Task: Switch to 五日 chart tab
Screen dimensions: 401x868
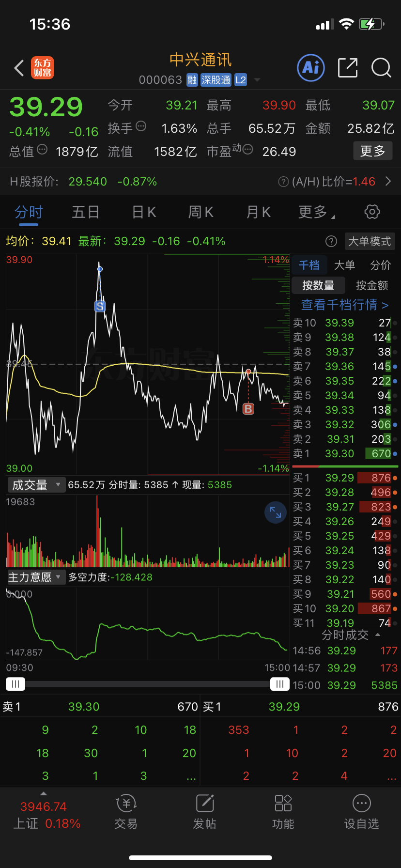Action: tap(86, 212)
